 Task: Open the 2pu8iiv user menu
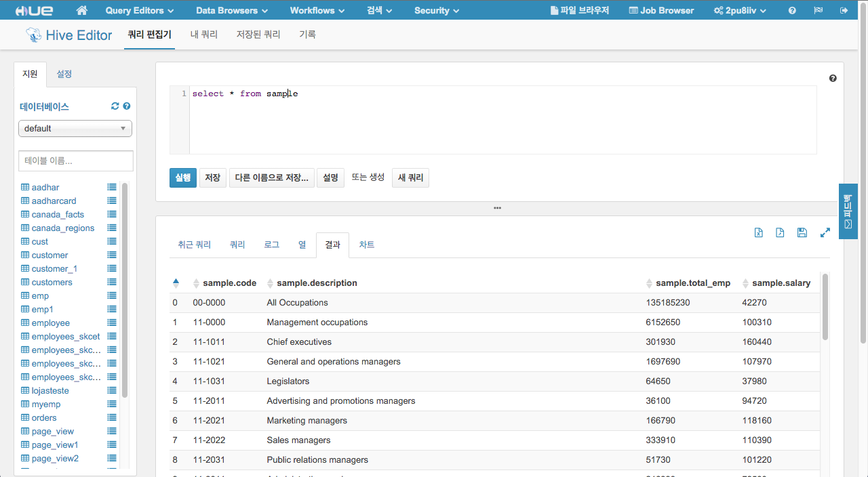(x=740, y=10)
